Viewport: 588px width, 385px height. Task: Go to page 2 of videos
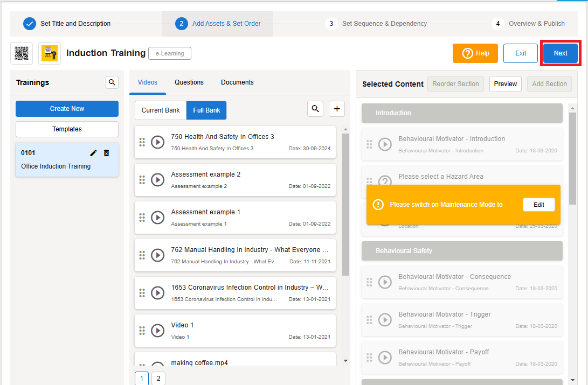click(158, 379)
